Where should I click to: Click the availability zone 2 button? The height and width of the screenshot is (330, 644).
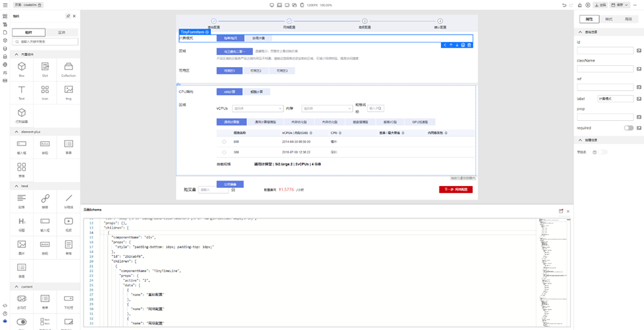[256, 70]
